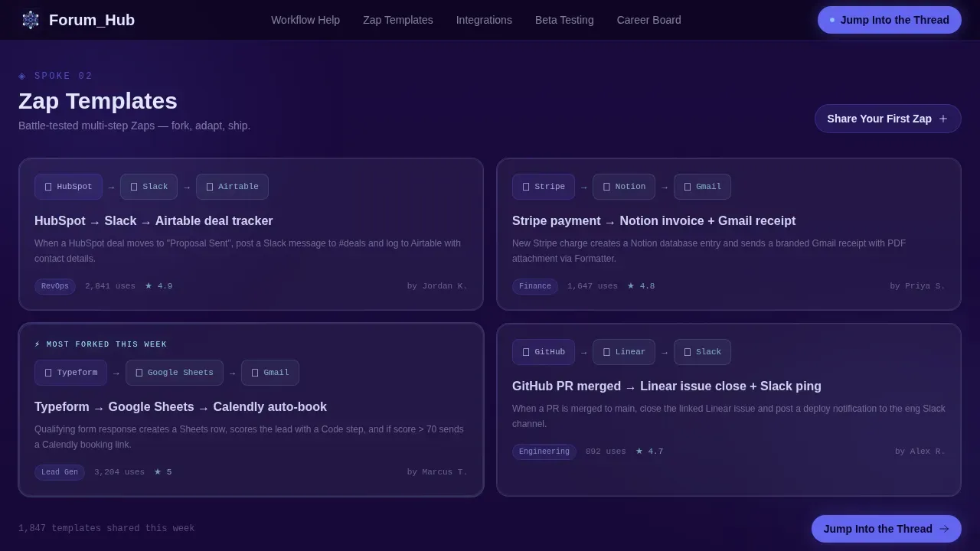Click the Lead Gen tag
Viewport: 980px width, 551px height.
coord(60,472)
